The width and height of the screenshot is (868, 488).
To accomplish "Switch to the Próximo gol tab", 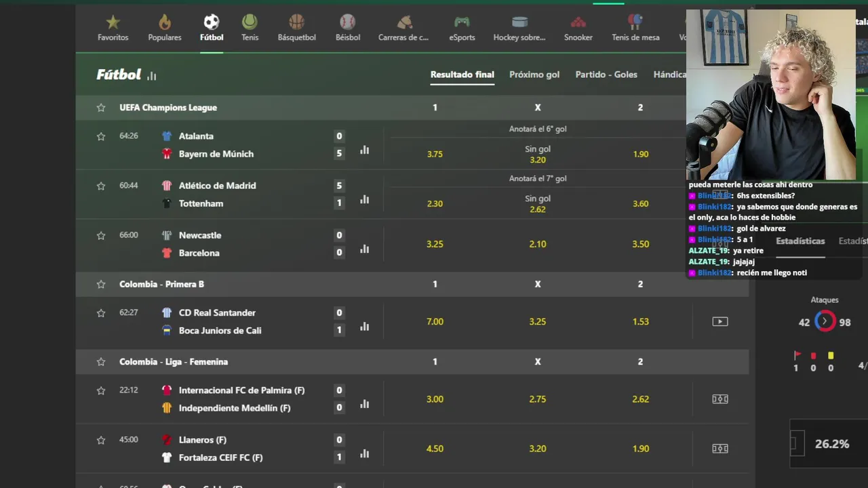I will tap(534, 75).
